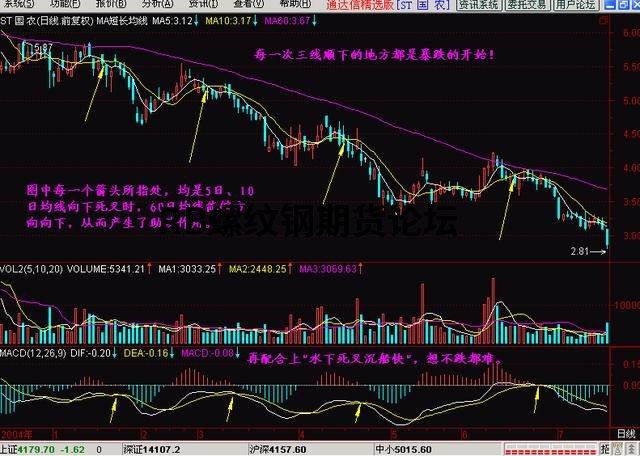Click the 5.87 high price label
The image size is (640, 456).
coord(43,48)
